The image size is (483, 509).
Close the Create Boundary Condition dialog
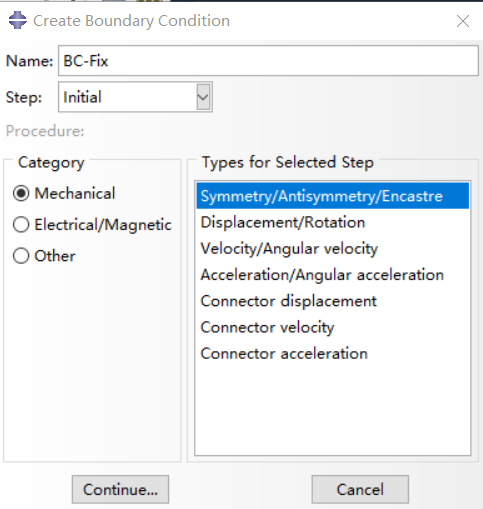point(463,21)
